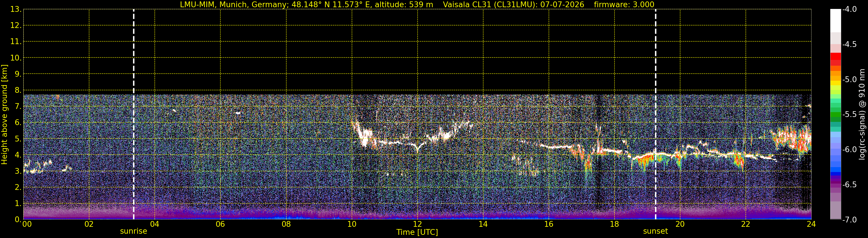Click the 'Time [UTC]' axis title
The image size is (868, 238).
coord(417,232)
